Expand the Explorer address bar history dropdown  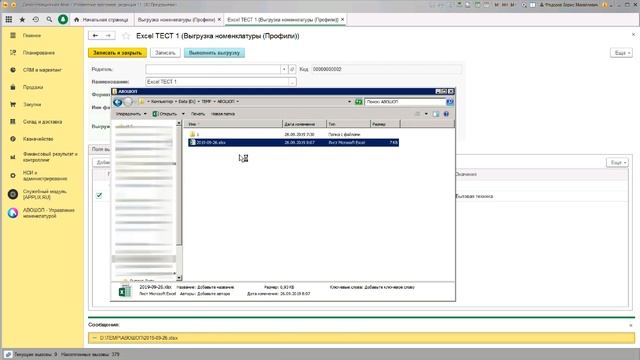(x=349, y=102)
